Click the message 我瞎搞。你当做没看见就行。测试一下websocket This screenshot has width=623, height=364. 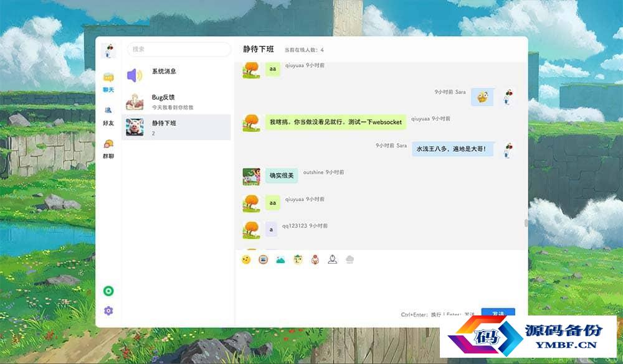(x=336, y=122)
